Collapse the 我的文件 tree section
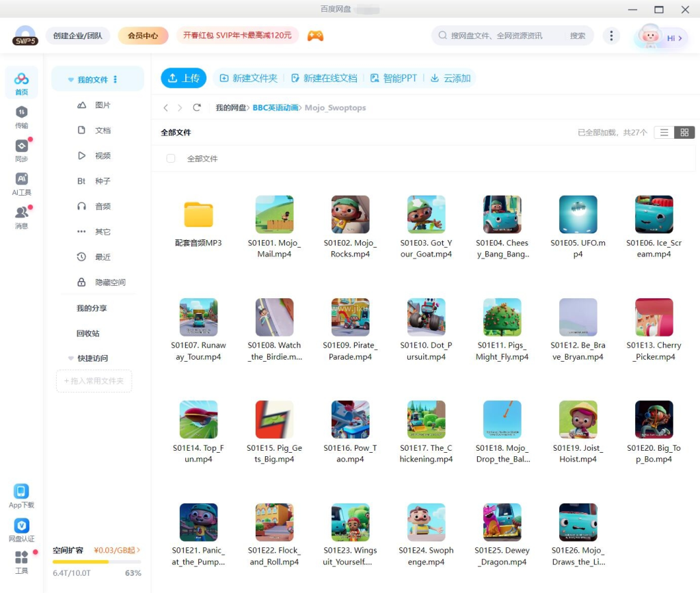This screenshot has width=700, height=593. coord(71,80)
